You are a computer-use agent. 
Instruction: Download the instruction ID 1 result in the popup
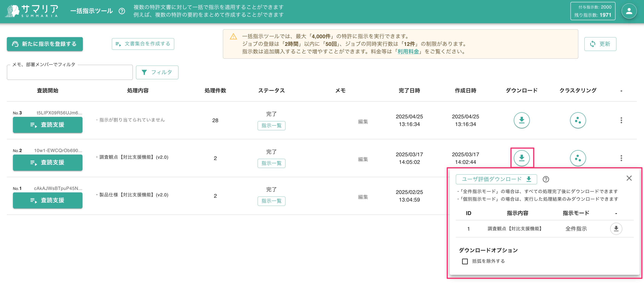(616, 228)
